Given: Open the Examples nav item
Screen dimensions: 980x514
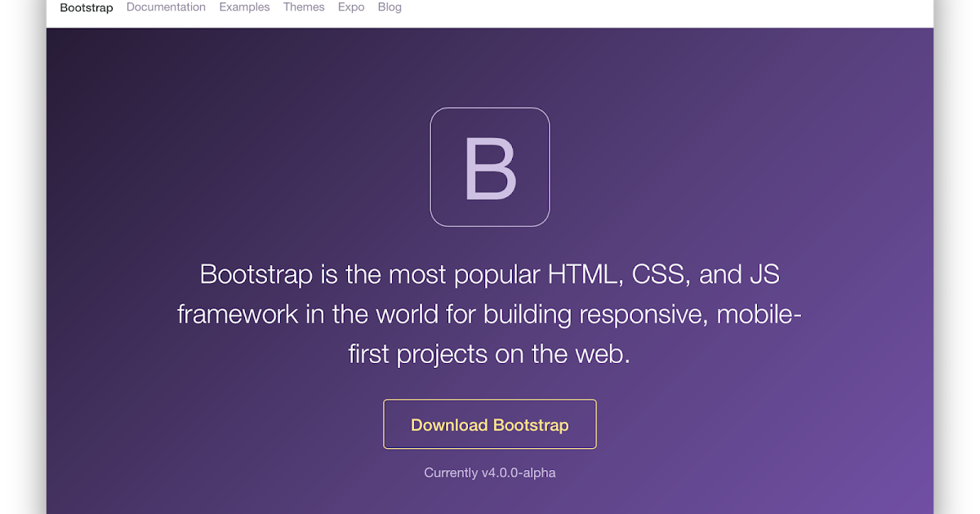Looking at the screenshot, I should (x=244, y=7).
